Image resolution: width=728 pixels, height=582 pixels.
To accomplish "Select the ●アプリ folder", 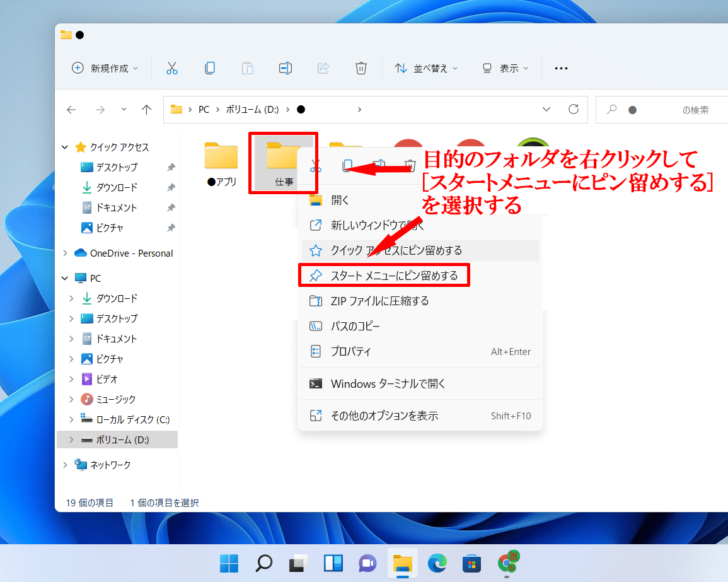I will tap(221, 162).
